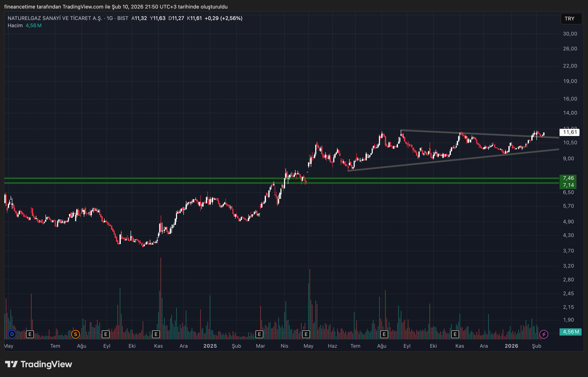This screenshot has width=588, height=377.
Task: Click the NATURELGAZ SANAYİ VE TİCARET symbol title
Action: 55,18
